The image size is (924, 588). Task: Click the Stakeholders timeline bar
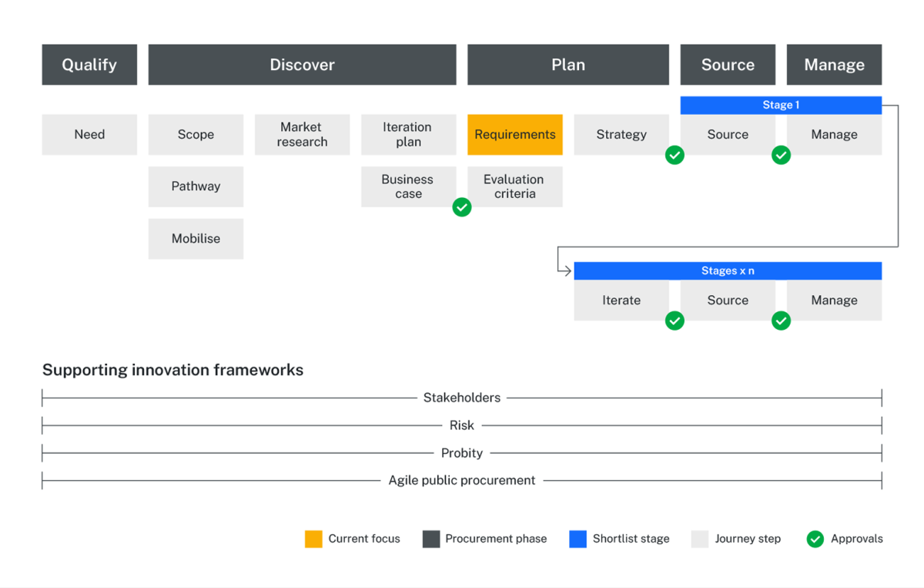pyautogui.click(x=462, y=398)
